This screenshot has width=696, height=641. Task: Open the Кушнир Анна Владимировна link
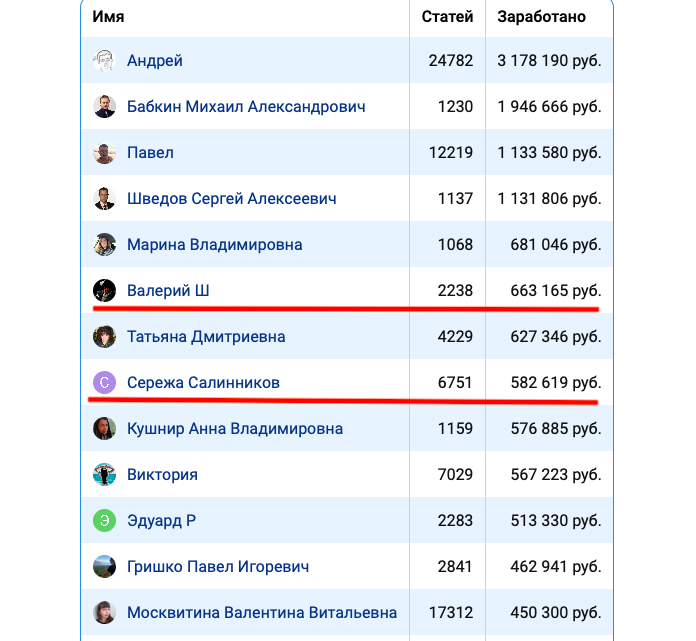pyautogui.click(x=235, y=429)
